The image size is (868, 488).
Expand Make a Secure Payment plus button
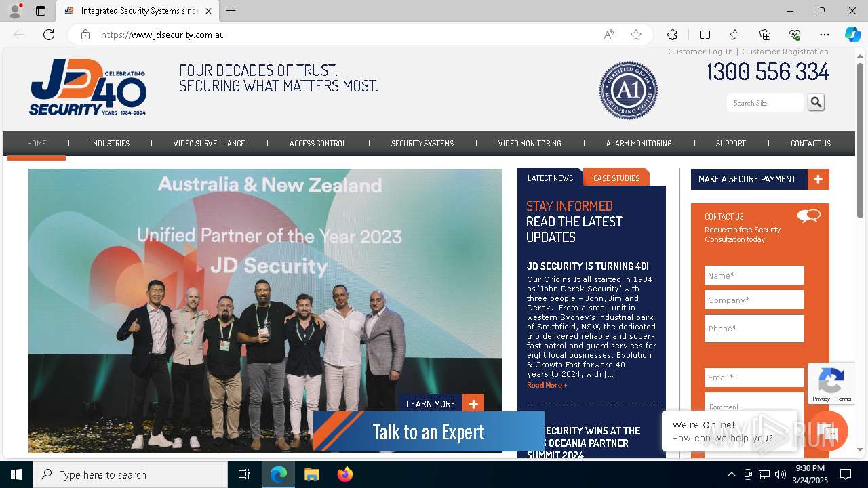coord(818,179)
